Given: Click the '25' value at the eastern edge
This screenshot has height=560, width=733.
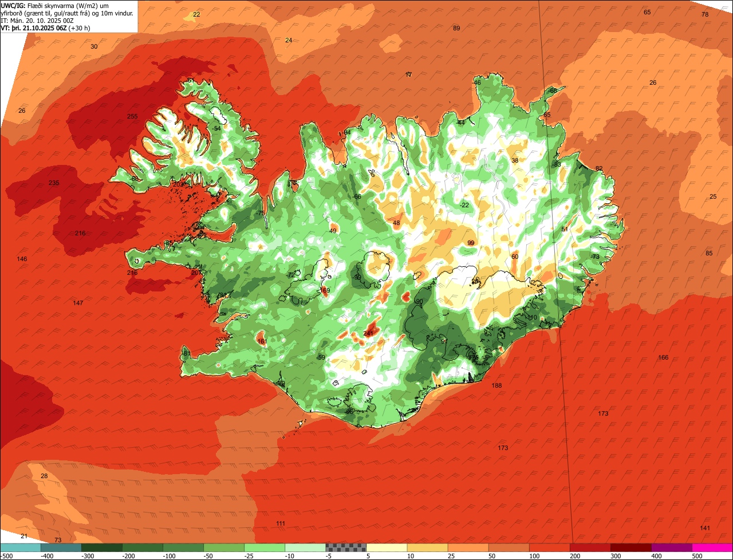Looking at the screenshot, I should (713, 196).
